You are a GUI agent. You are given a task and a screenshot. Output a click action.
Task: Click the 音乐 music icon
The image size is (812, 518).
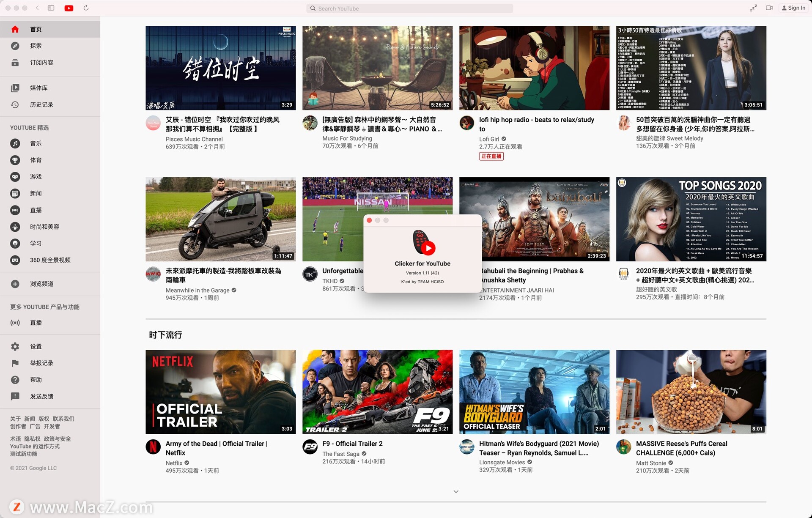point(15,143)
